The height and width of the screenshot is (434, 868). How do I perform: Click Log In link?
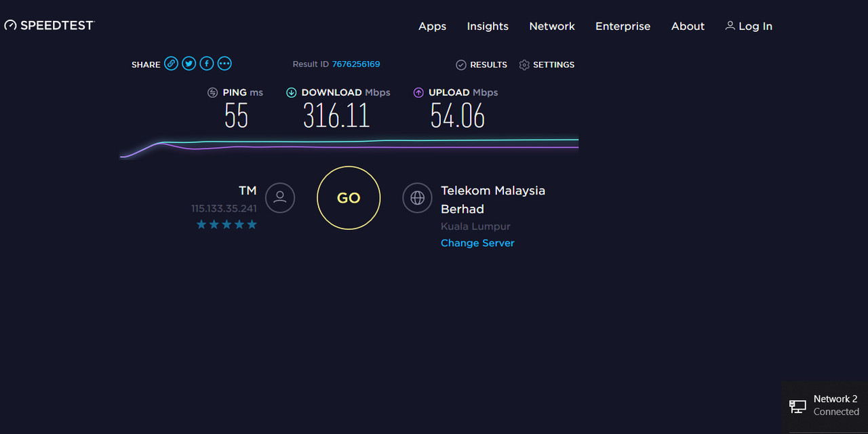[x=749, y=26]
